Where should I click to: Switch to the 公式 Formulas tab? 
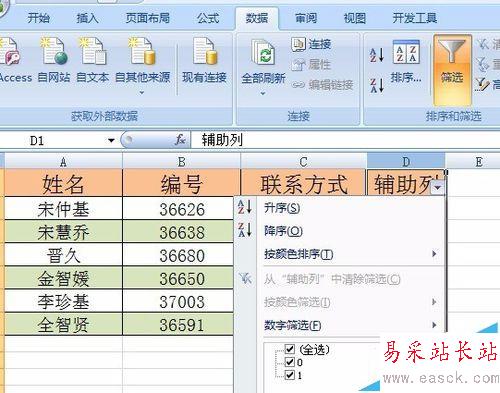click(208, 18)
